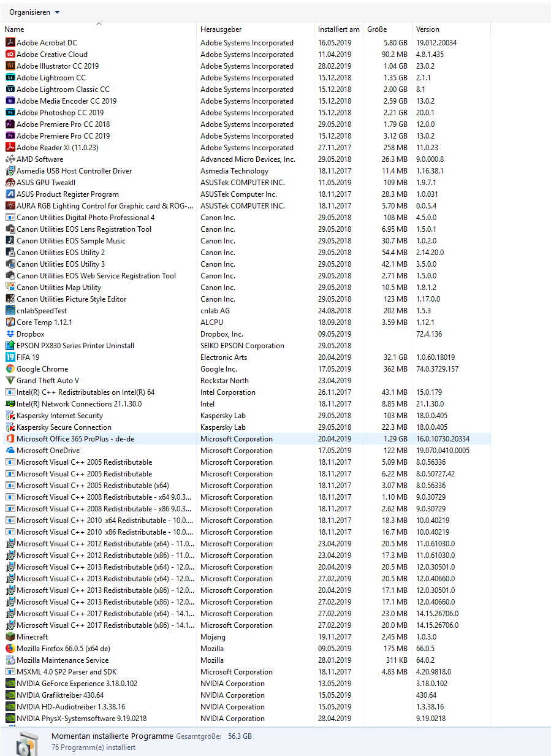The height and width of the screenshot is (756, 551).
Task: Click the Adobe Media Encoder CC 2019 icon
Action: tap(10, 101)
